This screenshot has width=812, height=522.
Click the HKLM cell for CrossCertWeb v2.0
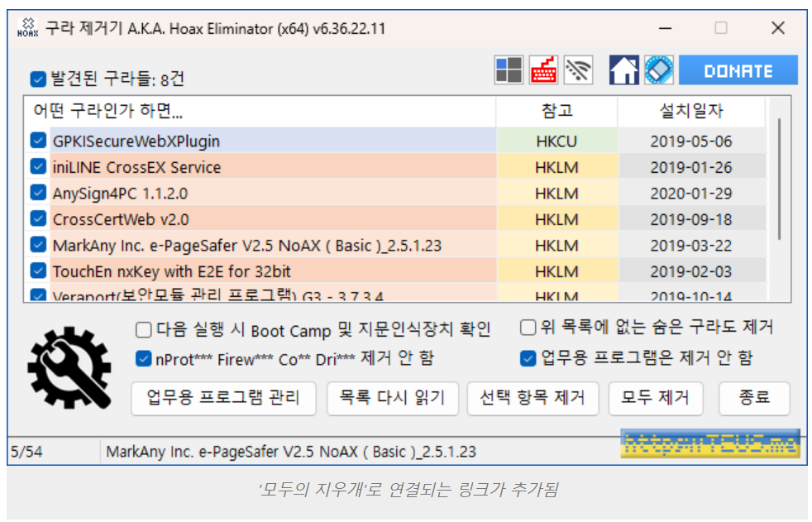(x=556, y=219)
